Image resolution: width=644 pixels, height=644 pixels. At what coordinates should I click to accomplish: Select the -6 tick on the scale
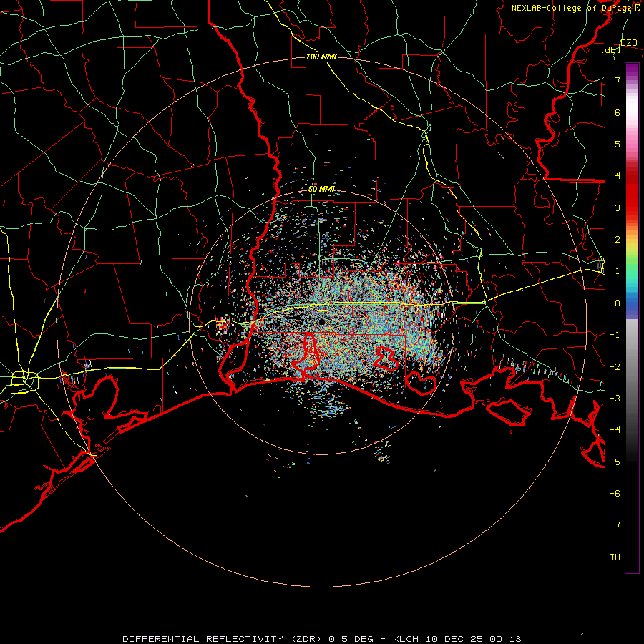615,493
